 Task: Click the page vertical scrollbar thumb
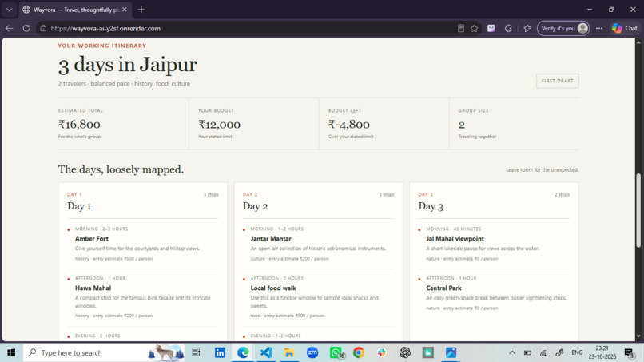[x=638, y=210]
